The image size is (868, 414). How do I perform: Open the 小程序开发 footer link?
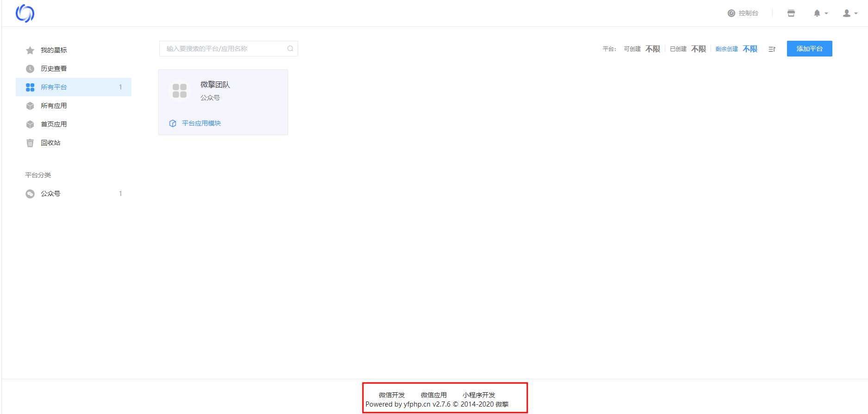[479, 395]
